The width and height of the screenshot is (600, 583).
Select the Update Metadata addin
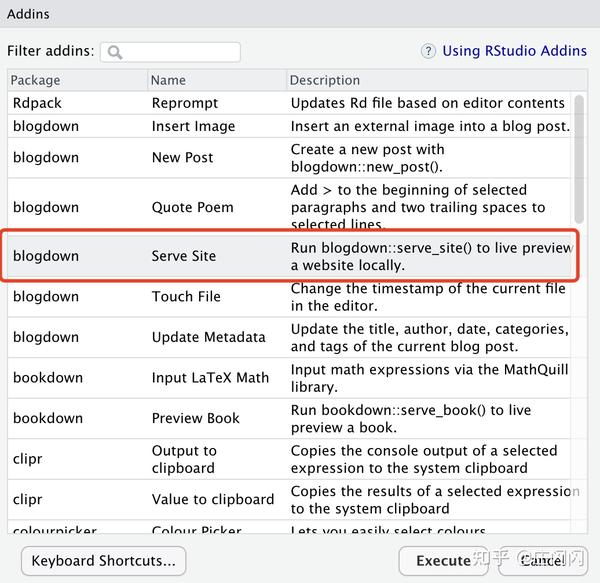click(290, 338)
